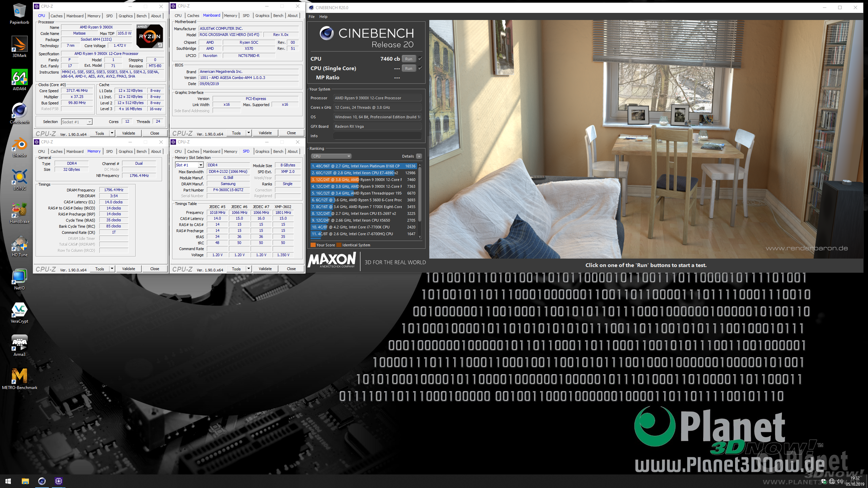Run the CPU multi-core benchmark
868x488 pixels.
409,59
